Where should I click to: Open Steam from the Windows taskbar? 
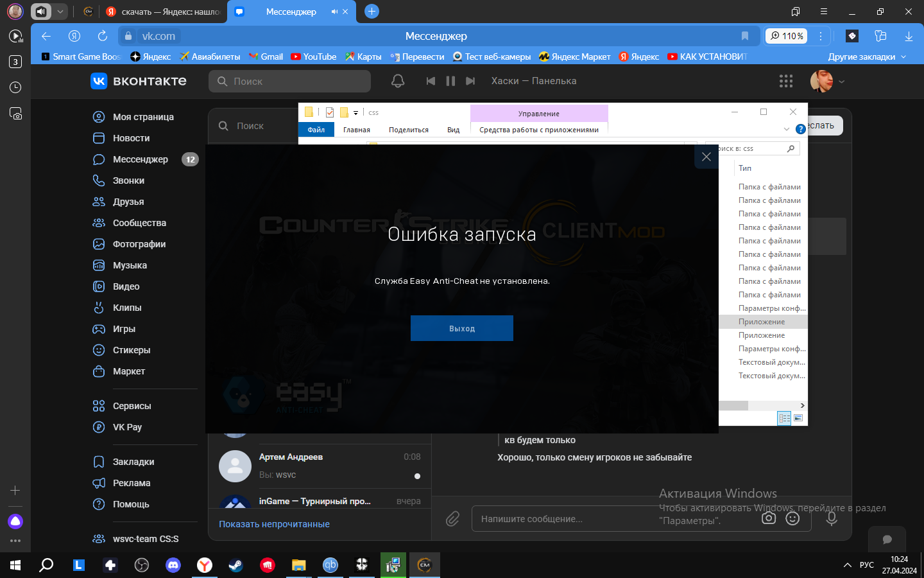(235, 565)
